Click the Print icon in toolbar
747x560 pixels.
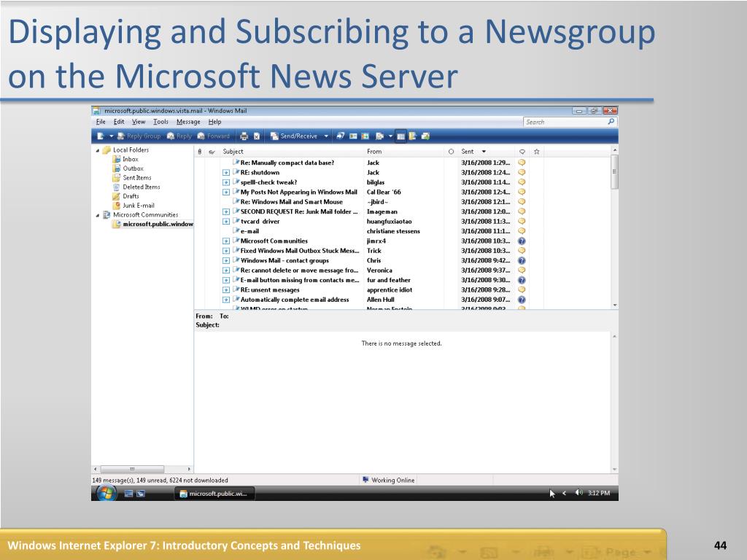click(x=244, y=136)
